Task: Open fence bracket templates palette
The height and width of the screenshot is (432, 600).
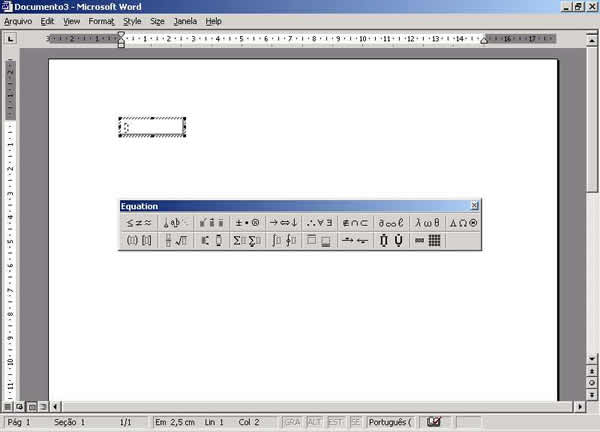Action: pos(139,241)
